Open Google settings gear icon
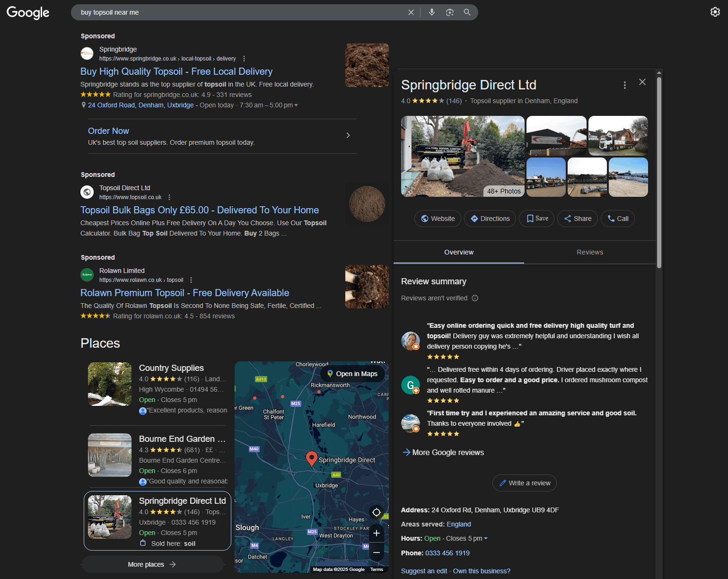 715,12
